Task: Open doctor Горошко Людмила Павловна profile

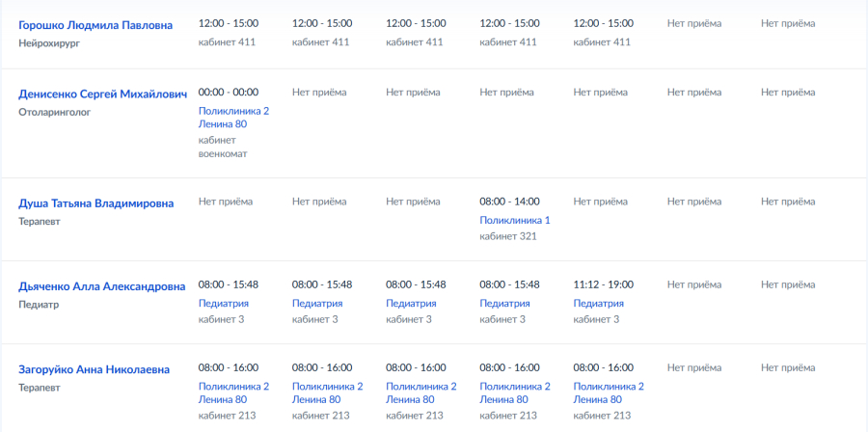Action: 95,25
